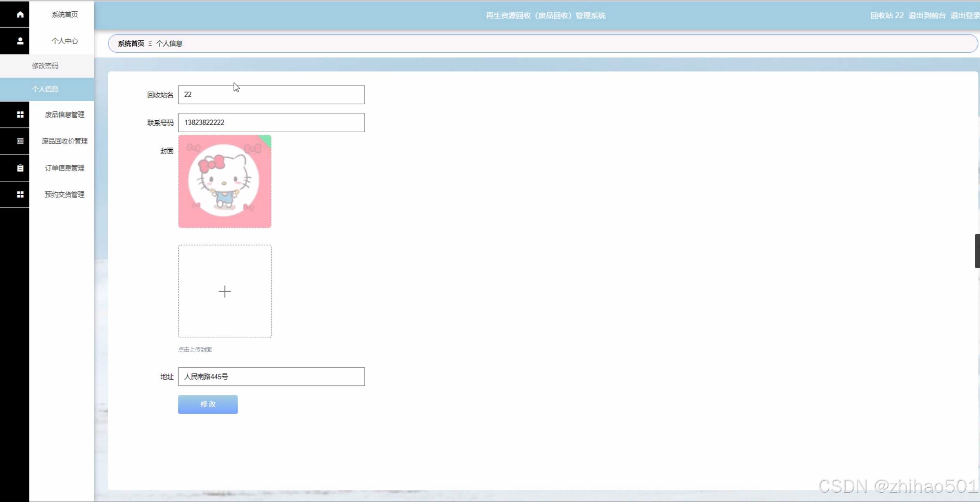Click the grid icon beside 预约交货管理
Screen dimensions: 980x502
(20, 194)
